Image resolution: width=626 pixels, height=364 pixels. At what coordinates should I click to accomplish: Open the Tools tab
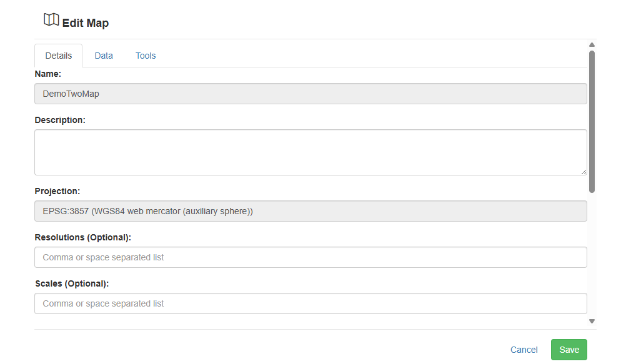(x=146, y=56)
